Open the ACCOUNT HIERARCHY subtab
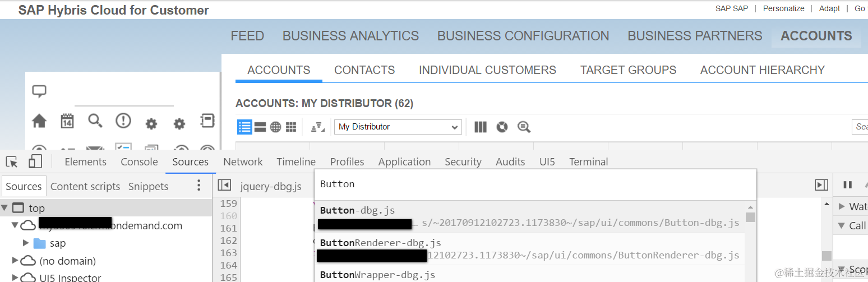The height and width of the screenshot is (282, 868). [762, 70]
